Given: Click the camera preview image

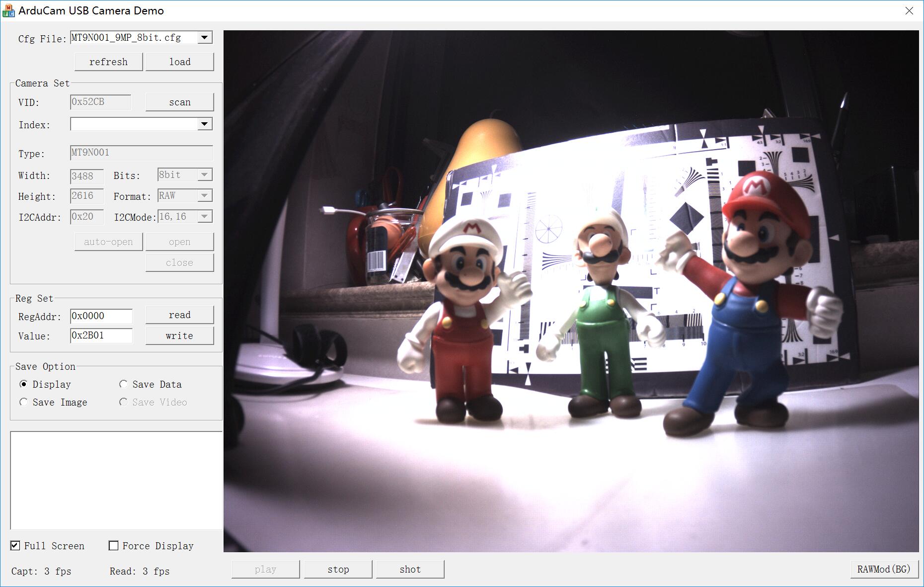Looking at the screenshot, I should coord(571,291).
